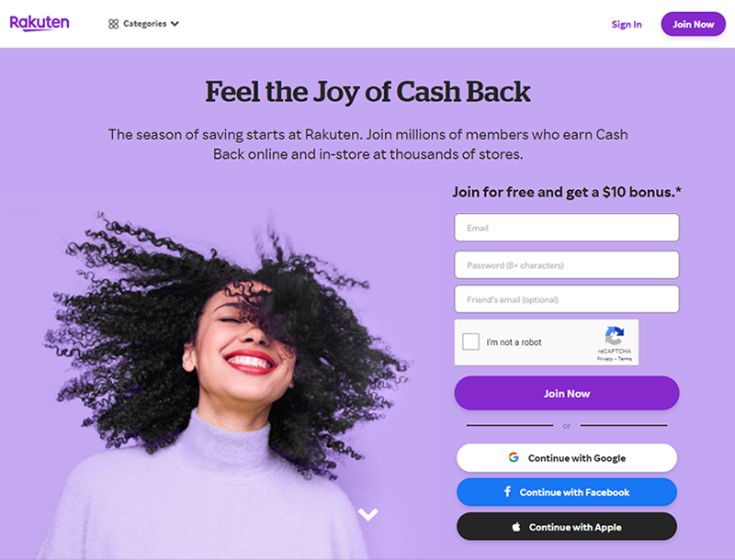Open the Categories menu
This screenshot has width=735, height=560.
click(x=144, y=24)
